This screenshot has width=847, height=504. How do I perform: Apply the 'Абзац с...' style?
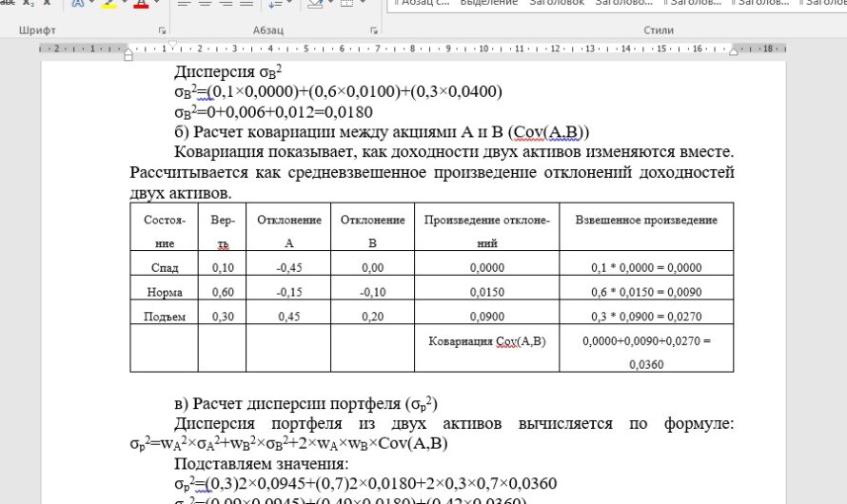coord(421,3)
